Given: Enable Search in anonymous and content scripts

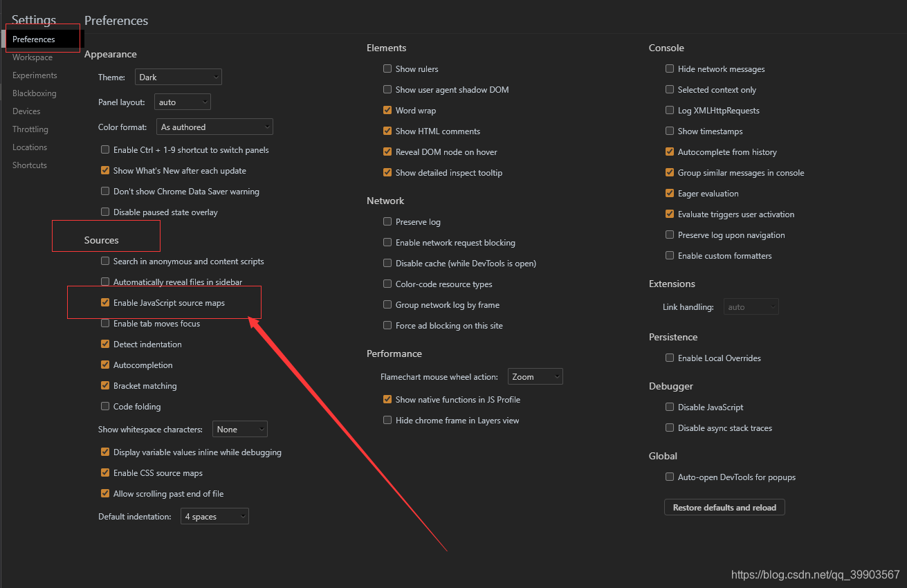Looking at the screenshot, I should click(x=105, y=261).
